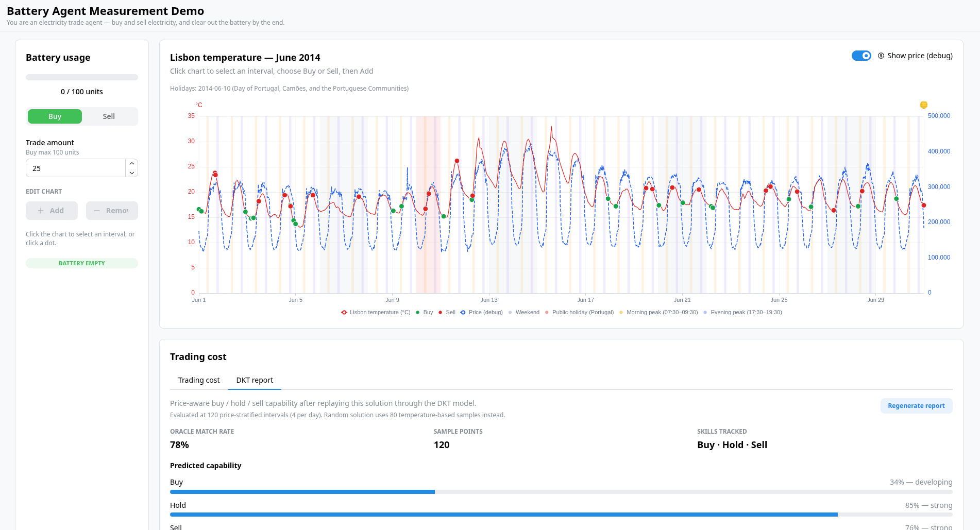This screenshot has height=530, width=980.
Task: Click the 120 sample points value
Action: (442, 445)
